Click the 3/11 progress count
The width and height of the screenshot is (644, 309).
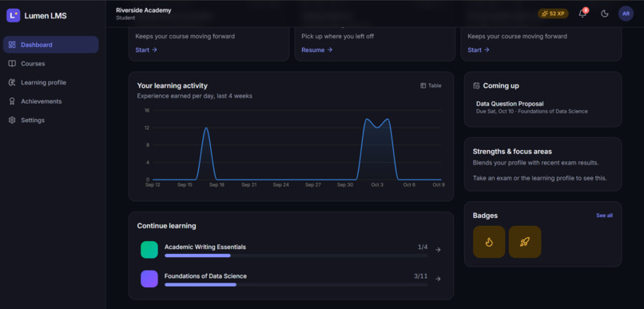pos(420,276)
